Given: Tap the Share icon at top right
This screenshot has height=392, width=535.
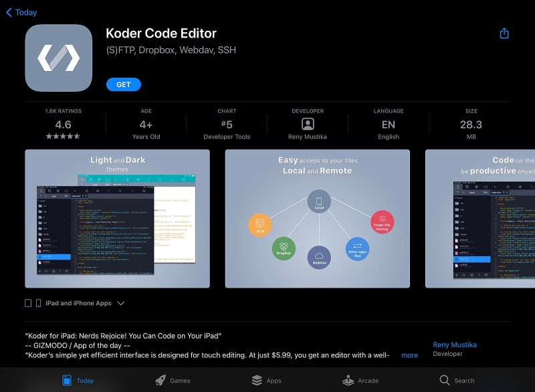Looking at the screenshot, I should (504, 31).
